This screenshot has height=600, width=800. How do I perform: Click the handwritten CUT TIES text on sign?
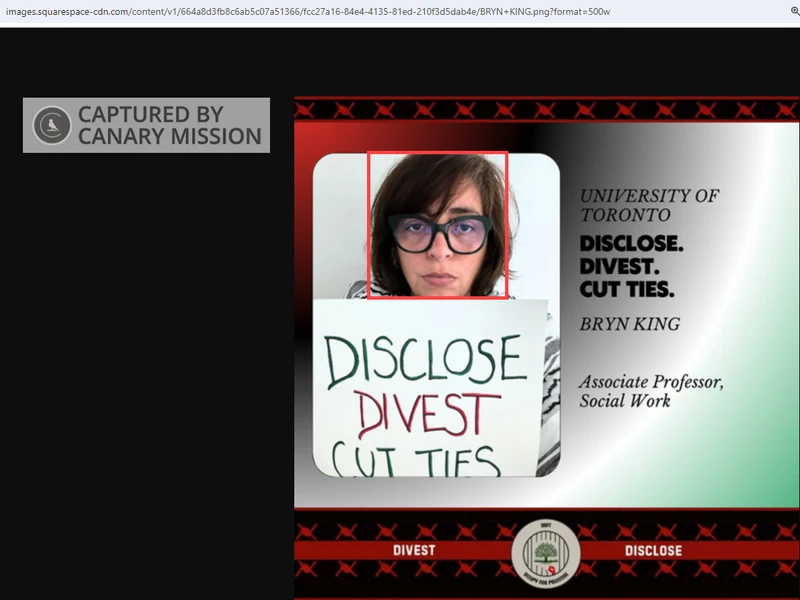tap(414, 460)
